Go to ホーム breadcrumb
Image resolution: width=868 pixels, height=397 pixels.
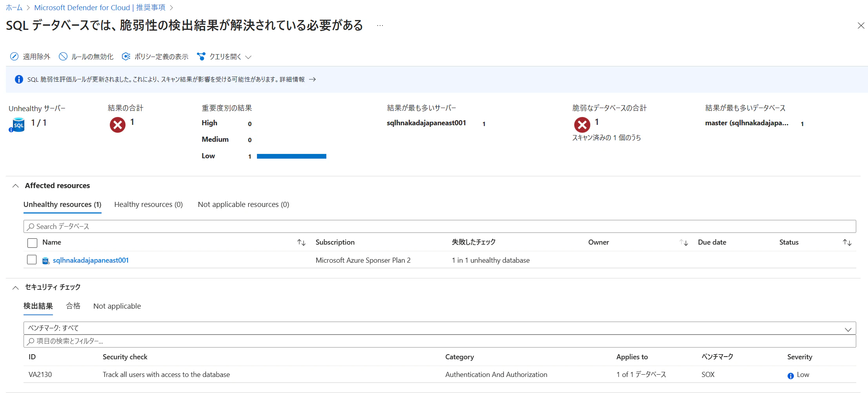pos(14,7)
